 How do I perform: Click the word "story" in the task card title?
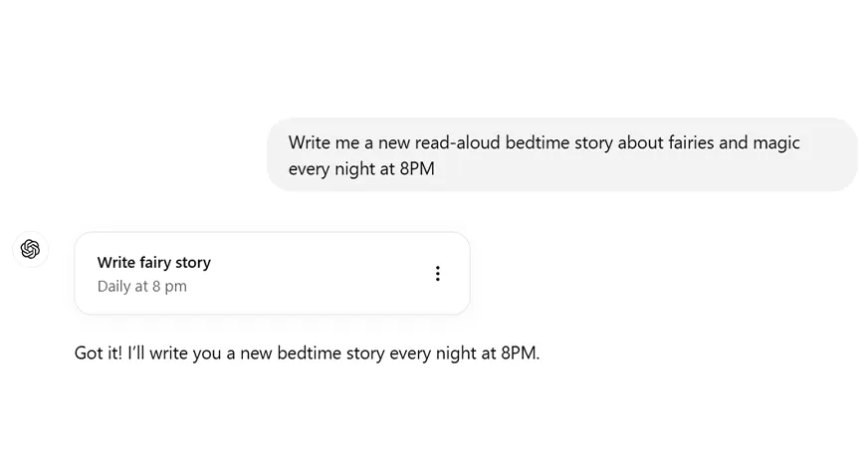(x=193, y=263)
